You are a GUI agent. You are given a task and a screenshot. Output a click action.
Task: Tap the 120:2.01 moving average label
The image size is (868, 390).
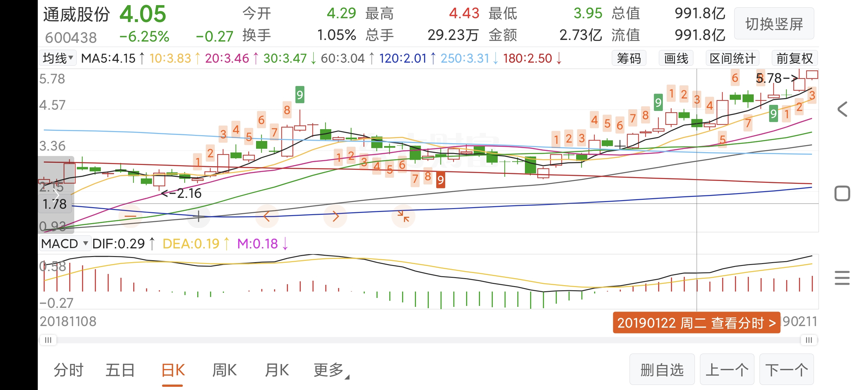point(408,58)
